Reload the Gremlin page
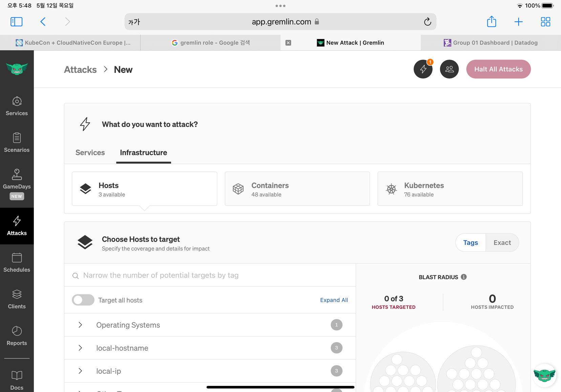 (x=428, y=22)
